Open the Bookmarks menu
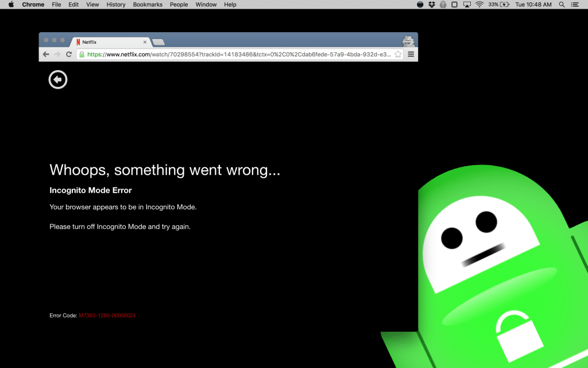588x368 pixels. click(x=148, y=5)
